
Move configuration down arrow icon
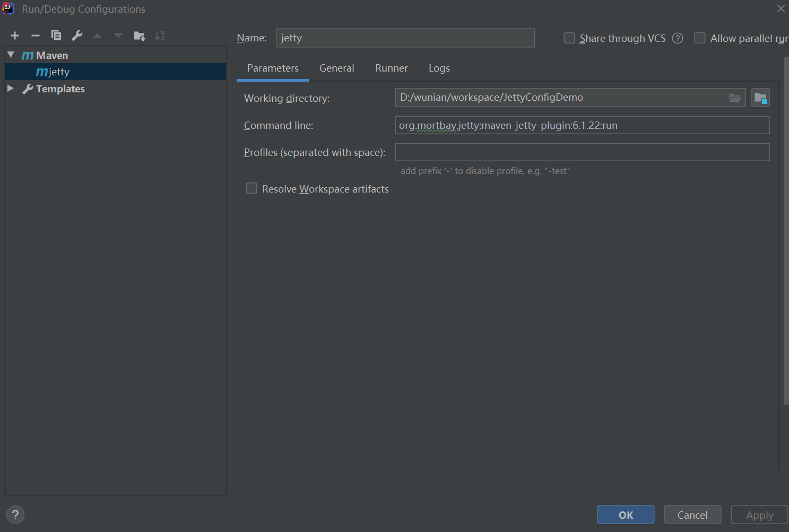pos(118,36)
